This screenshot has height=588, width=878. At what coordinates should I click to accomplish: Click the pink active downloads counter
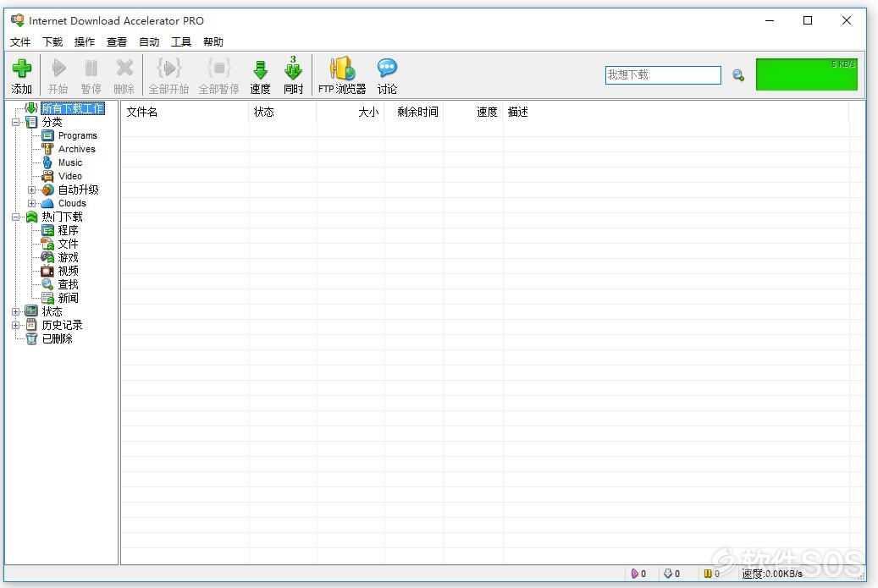pyautogui.click(x=638, y=574)
